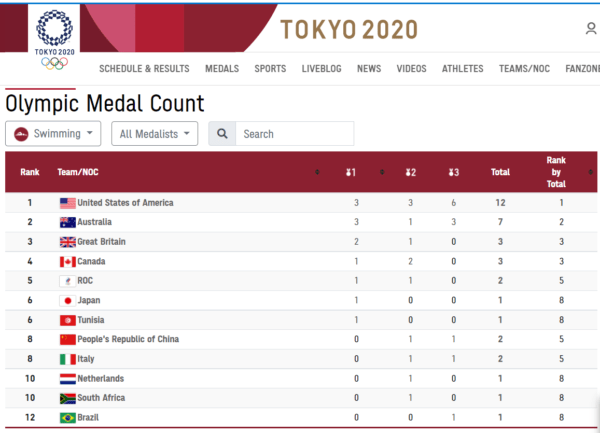Sort table by gold medal column
The image size is (600, 433).
pyautogui.click(x=351, y=172)
